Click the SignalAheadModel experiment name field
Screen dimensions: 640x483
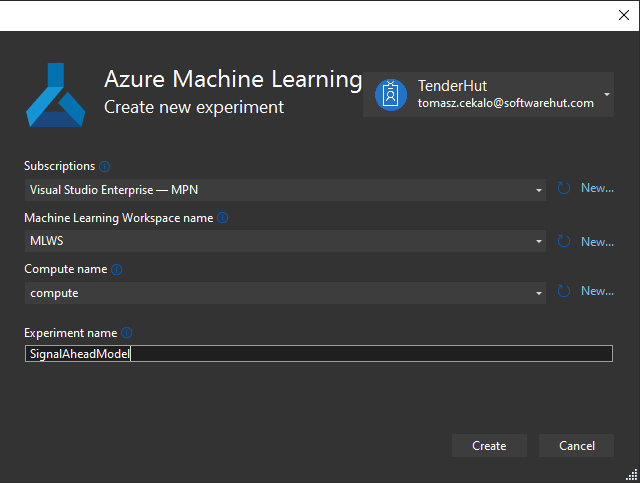(319, 354)
